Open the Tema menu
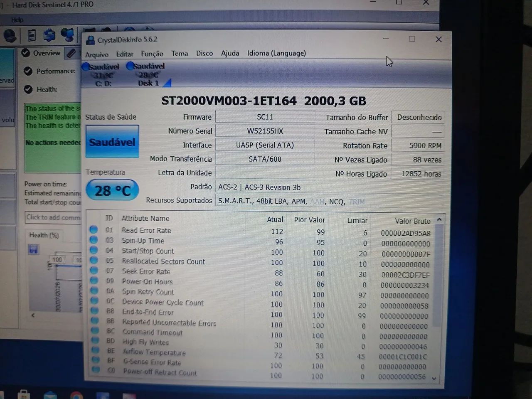 [x=180, y=54]
